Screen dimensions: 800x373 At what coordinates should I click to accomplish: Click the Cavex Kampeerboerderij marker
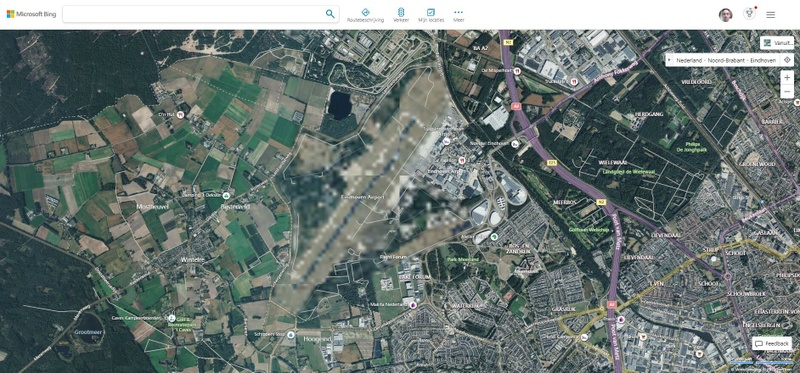pos(172,318)
